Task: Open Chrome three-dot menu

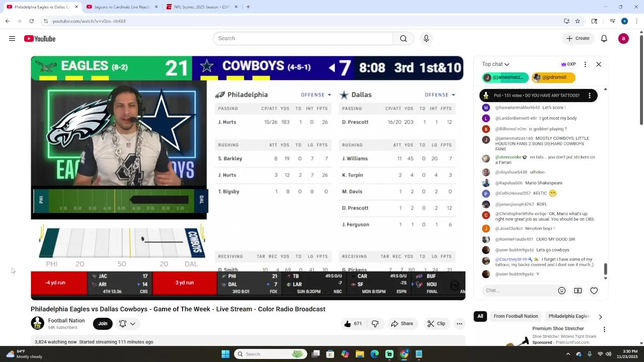Action: 636,21
